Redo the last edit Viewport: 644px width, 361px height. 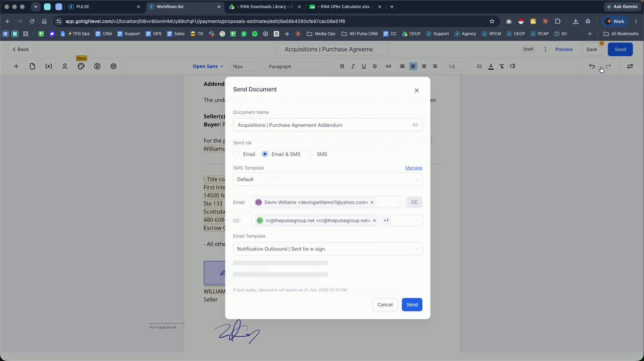[x=608, y=66]
